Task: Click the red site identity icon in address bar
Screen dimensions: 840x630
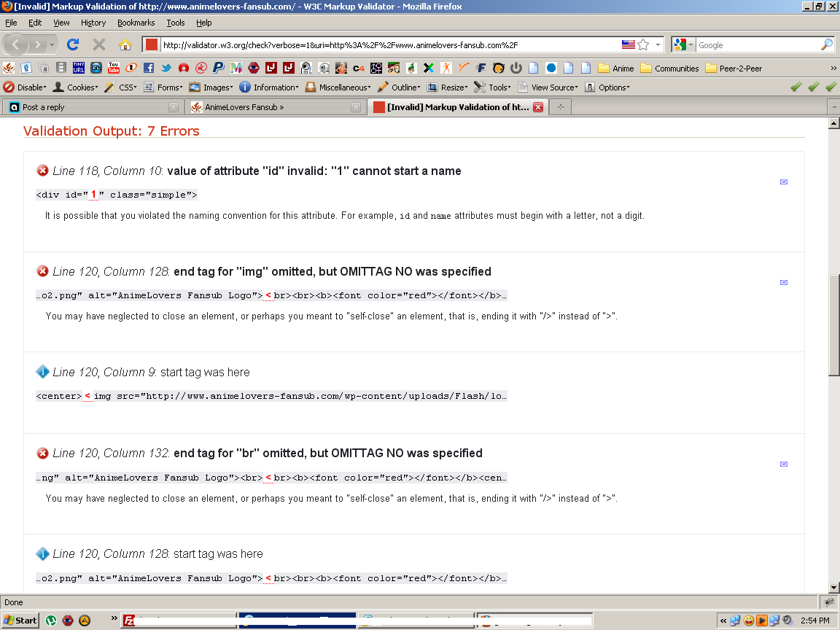Action: tap(152, 44)
